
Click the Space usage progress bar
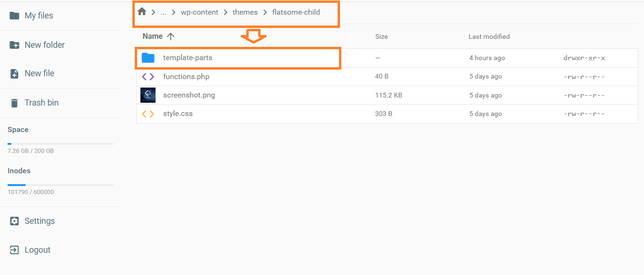[61, 143]
